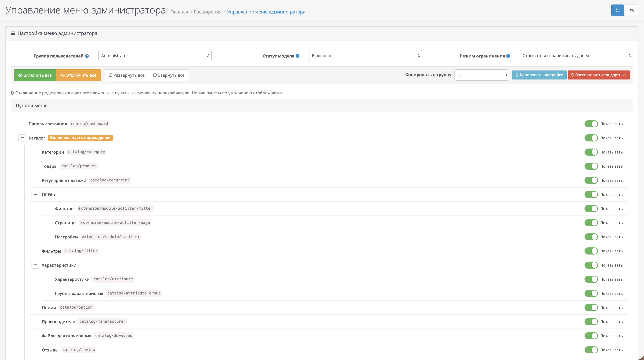This screenshot has height=360, width=644.
Task: Open the Копировать в группу dropdown
Action: coord(481,75)
